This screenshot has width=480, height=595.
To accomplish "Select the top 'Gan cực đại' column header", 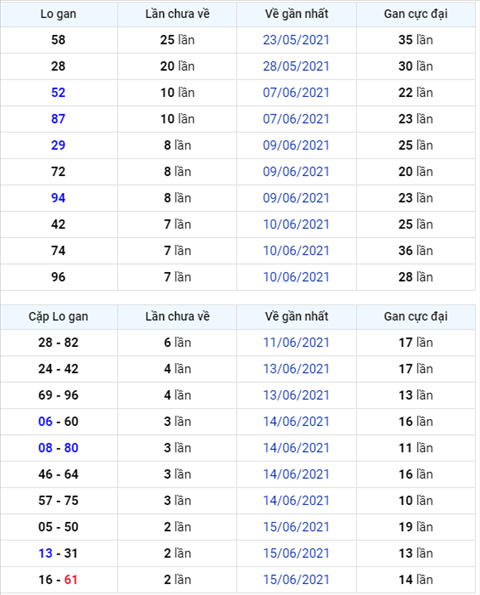I will click(415, 14).
